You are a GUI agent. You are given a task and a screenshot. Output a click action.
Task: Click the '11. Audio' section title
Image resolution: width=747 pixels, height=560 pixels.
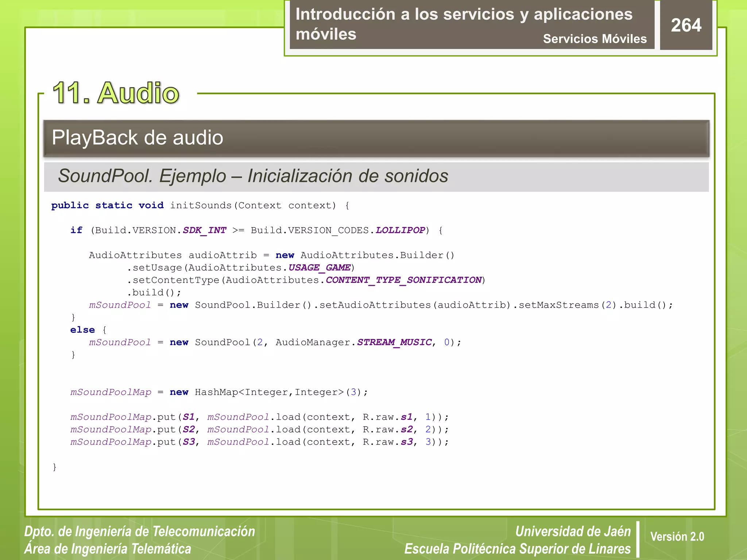116,93
